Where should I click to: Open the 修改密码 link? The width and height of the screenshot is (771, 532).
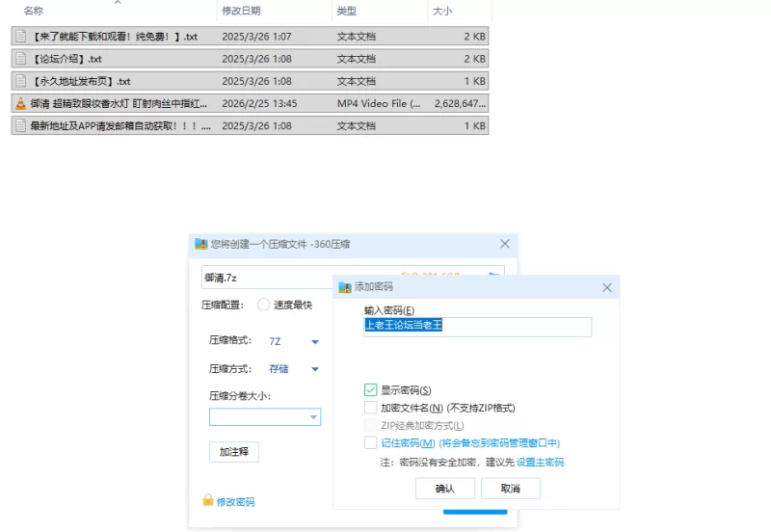tap(235, 502)
